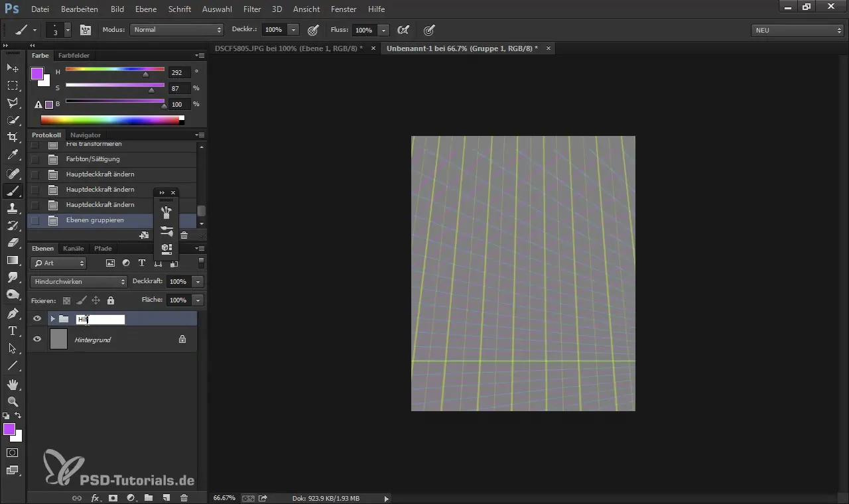Toggle the layer filter switch
Viewport: 849px width, 504px height.
point(201,263)
